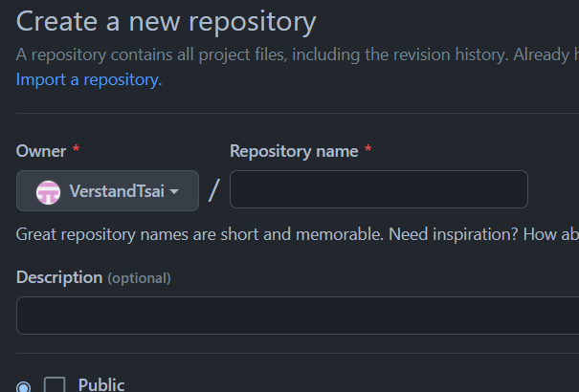Click the Repository name field label
Screen dimensions: 579x392
(294, 151)
